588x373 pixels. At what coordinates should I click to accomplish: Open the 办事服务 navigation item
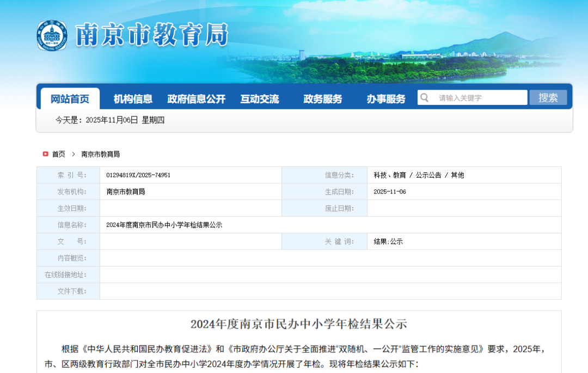click(386, 99)
